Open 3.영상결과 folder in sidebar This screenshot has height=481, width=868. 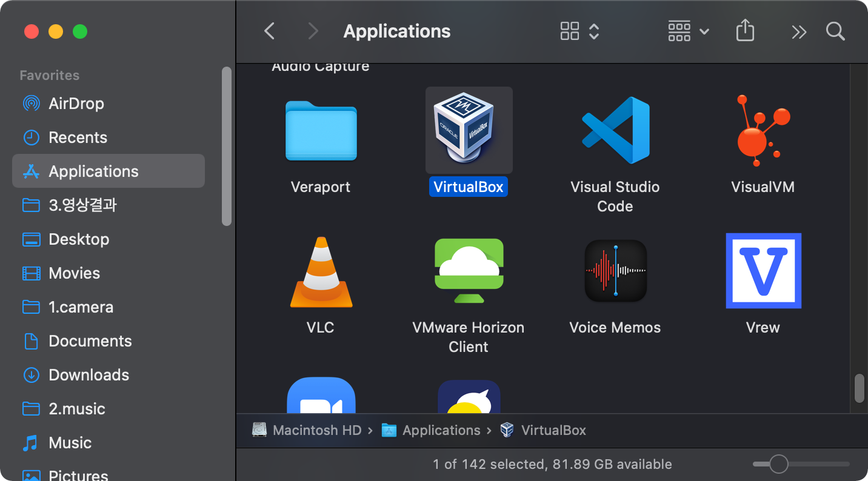coord(109,205)
